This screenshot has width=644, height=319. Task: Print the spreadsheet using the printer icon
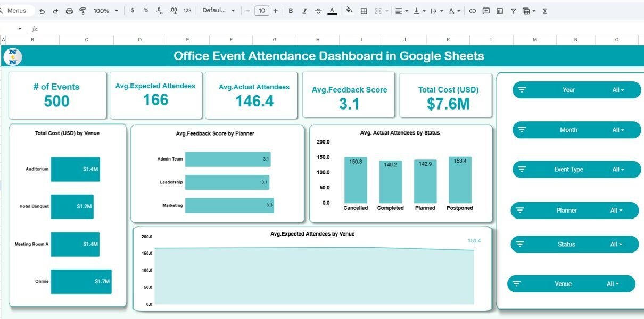click(x=69, y=11)
